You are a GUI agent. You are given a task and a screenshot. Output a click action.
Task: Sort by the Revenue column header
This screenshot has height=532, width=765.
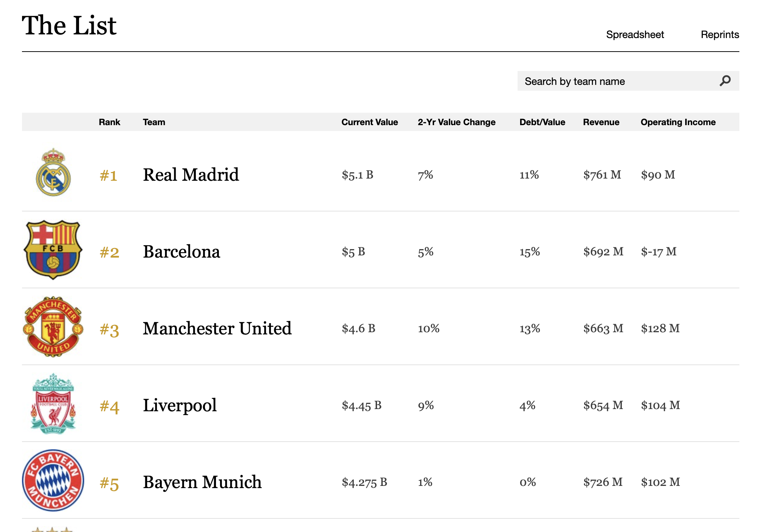601,122
